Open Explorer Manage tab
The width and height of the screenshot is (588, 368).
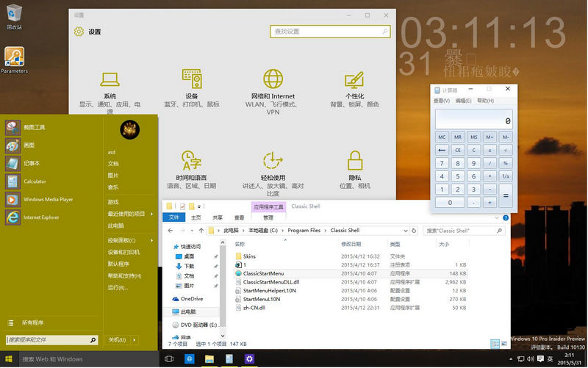[x=268, y=217]
